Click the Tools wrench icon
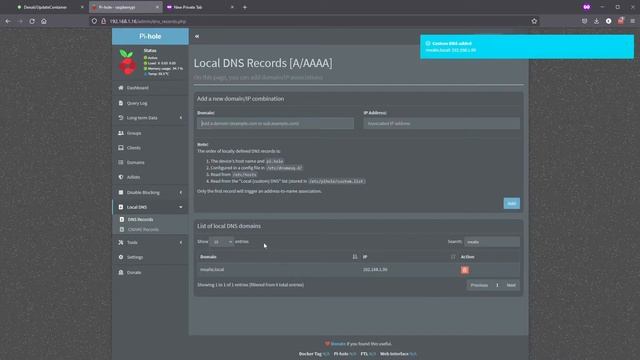Image resolution: width=640 pixels, height=360 pixels. (121, 242)
